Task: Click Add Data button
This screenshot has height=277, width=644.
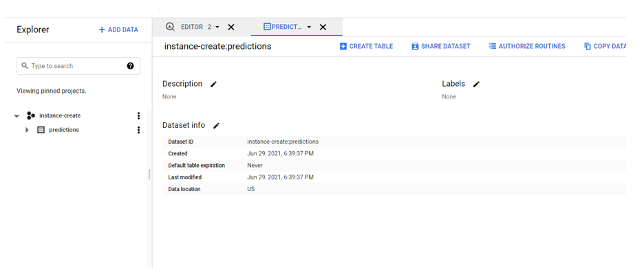Action: point(118,30)
